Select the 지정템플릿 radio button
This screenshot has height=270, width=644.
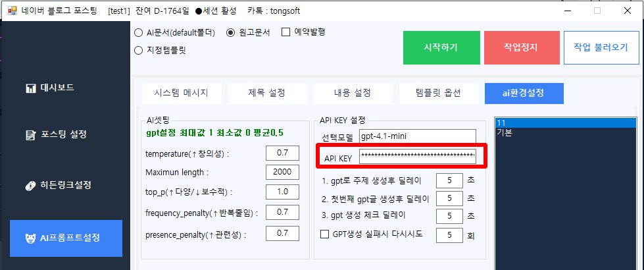(x=138, y=49)
